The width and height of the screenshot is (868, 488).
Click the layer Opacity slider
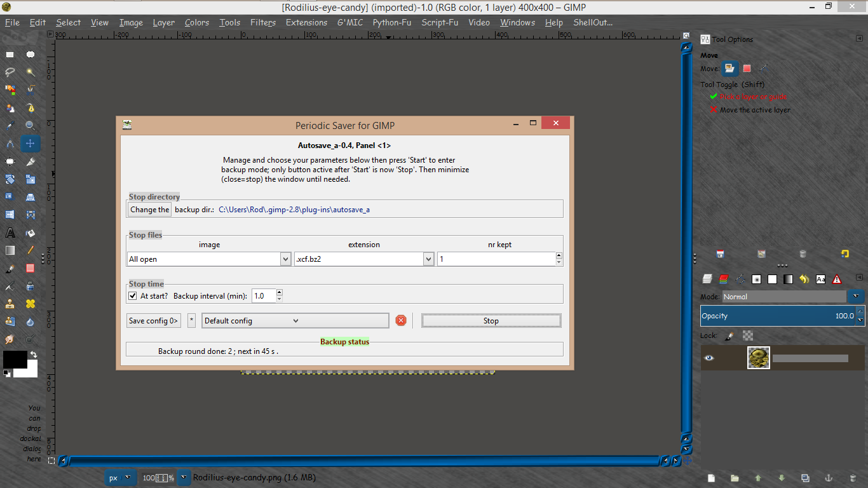[778, 316]
